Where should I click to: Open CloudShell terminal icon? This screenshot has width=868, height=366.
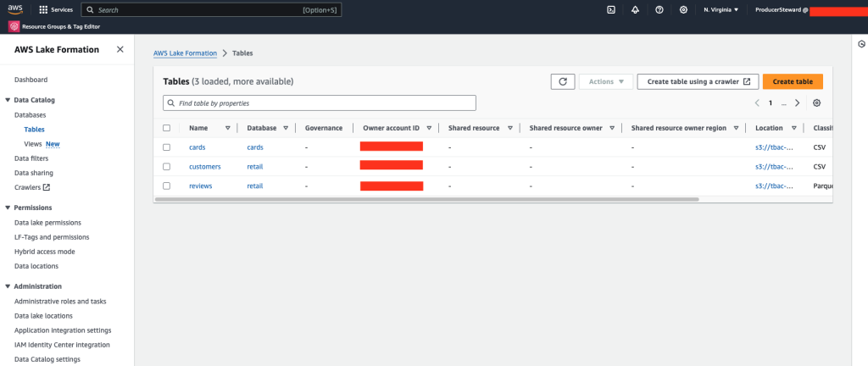tap(611, 10)
